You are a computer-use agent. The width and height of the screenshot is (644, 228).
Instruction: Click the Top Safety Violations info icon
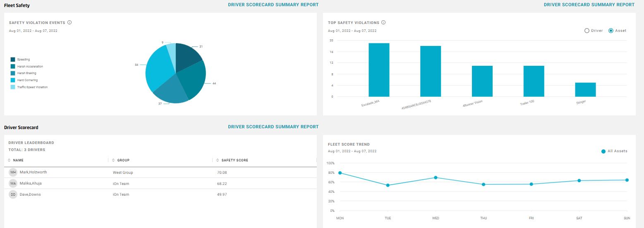[x=383, y=22]
